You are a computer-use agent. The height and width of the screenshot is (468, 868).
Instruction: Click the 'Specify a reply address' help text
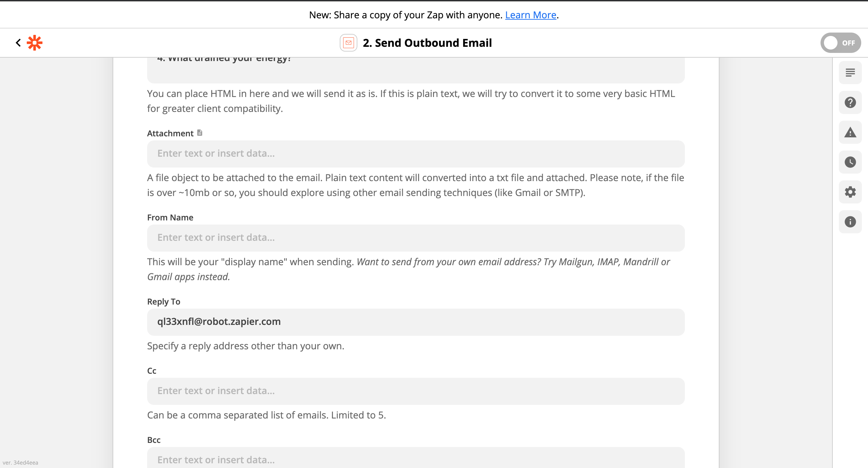pos(245,346)
